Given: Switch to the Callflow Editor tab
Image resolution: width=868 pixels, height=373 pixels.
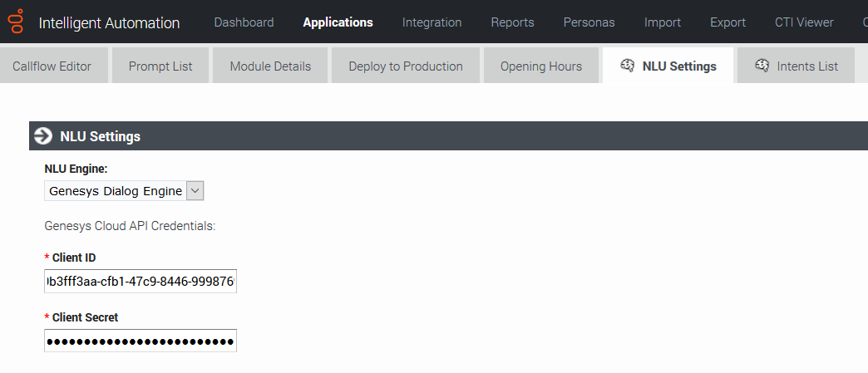Looking at the screenshot, I should (x=52, y=66).
